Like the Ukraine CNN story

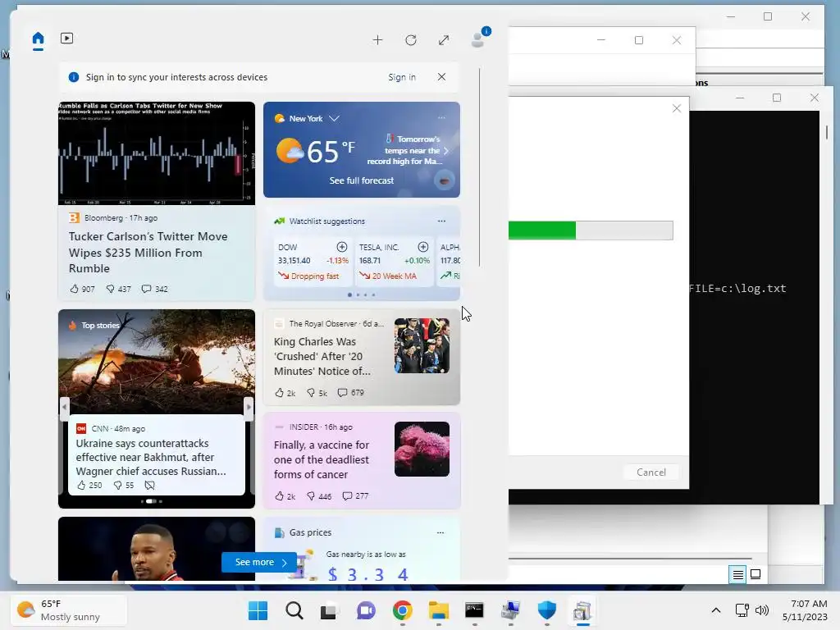[89, 486]
